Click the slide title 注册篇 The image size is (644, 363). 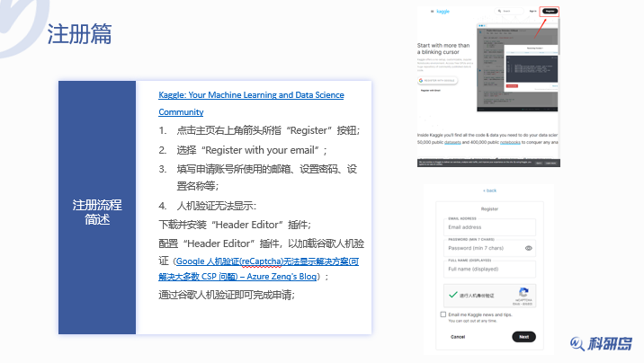[80, 33]
